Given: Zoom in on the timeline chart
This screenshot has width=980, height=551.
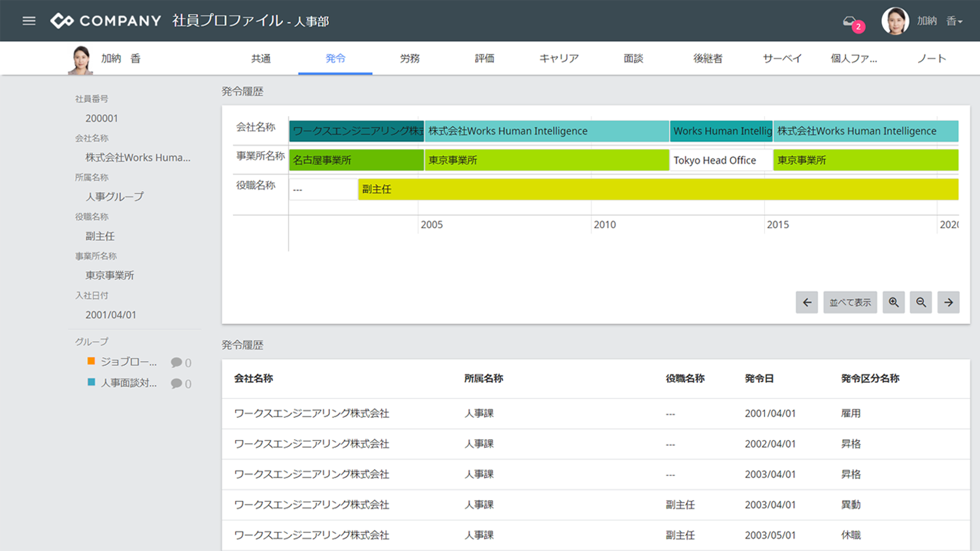Looking at the screenshot, I should [x=893, y=303].
